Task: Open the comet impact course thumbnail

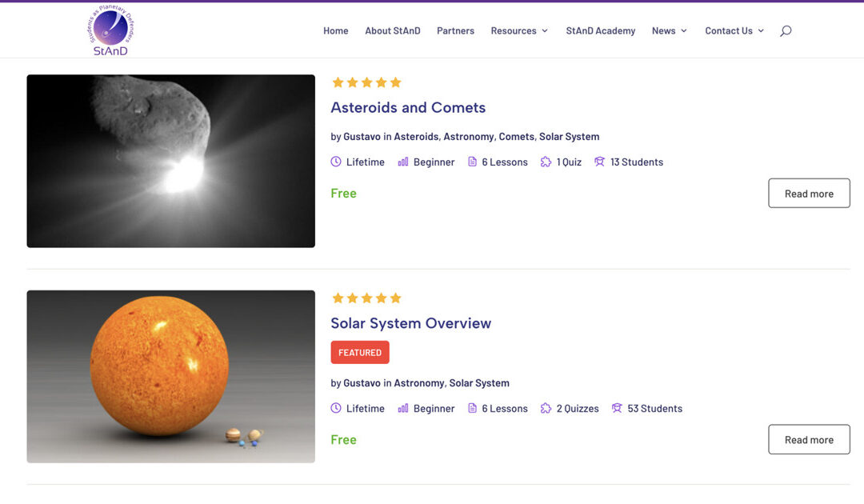Action: coord(171,161)
